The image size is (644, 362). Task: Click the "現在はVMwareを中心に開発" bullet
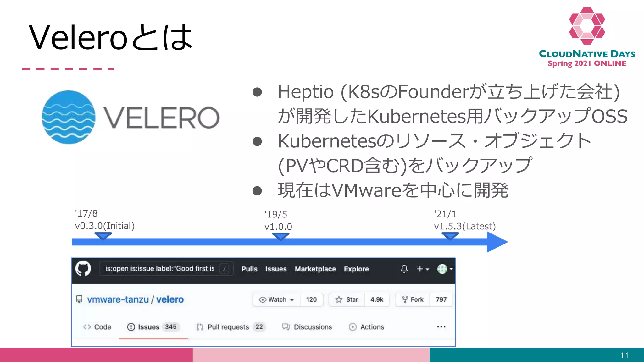point(393,190)
